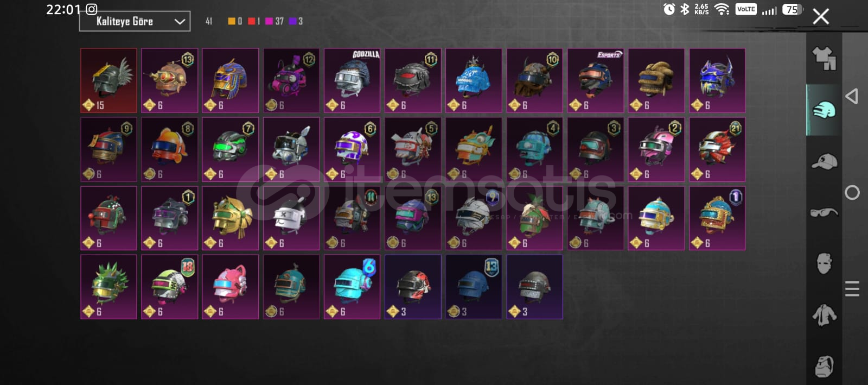Select the helmet category icon
Viewport: 868px width, 385px height.
(x=824, y=110)
